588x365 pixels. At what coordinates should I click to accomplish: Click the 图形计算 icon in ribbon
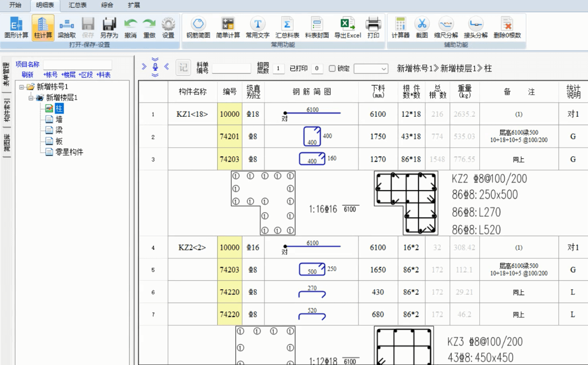click(x=16, y=24)
